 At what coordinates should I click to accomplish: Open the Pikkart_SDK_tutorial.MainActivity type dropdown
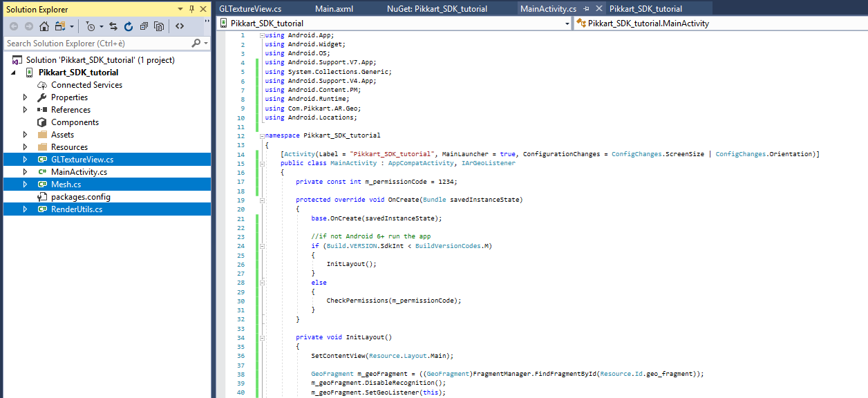(721, 23)
